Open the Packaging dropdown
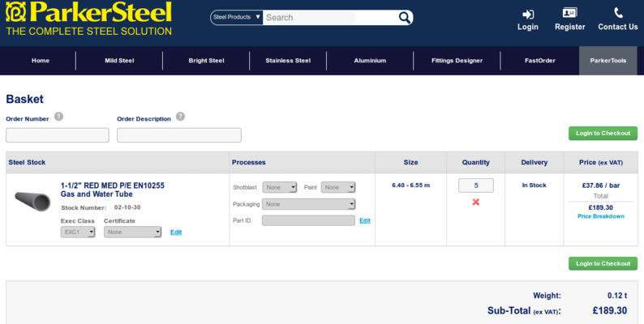This screenshot has width=644, height=324. pyautogui.click(x=308, y=204)
